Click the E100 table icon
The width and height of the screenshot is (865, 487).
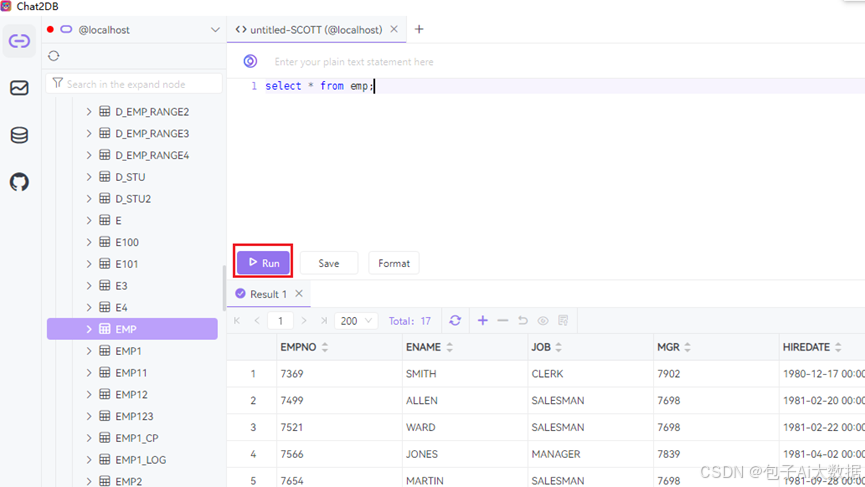click(x=105, y=242)
